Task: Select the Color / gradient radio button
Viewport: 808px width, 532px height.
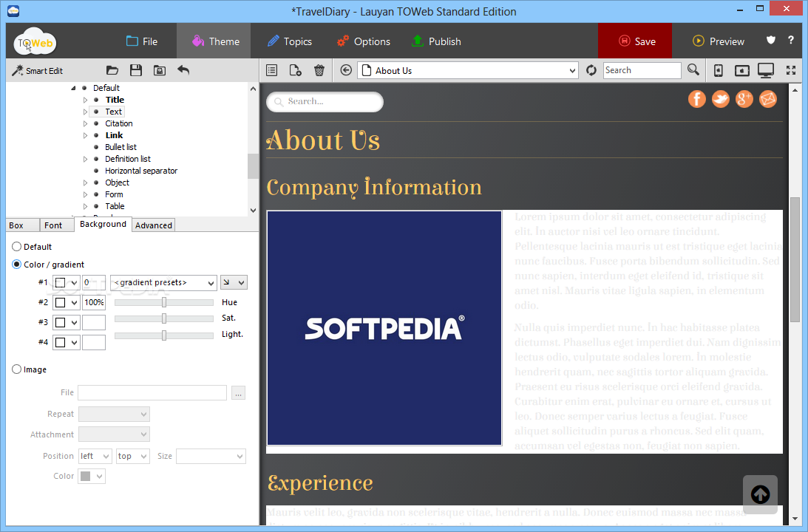Action: pyautogui.click(x=16, y=265)
